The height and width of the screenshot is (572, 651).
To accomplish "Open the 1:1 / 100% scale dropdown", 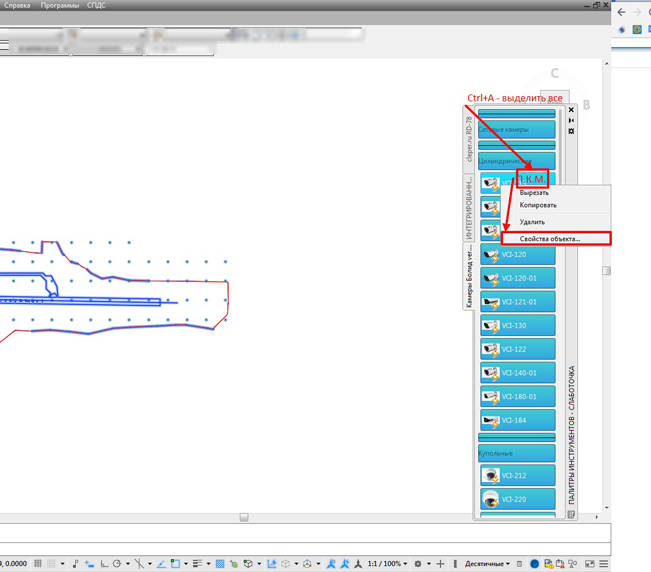I will [388, 564].
